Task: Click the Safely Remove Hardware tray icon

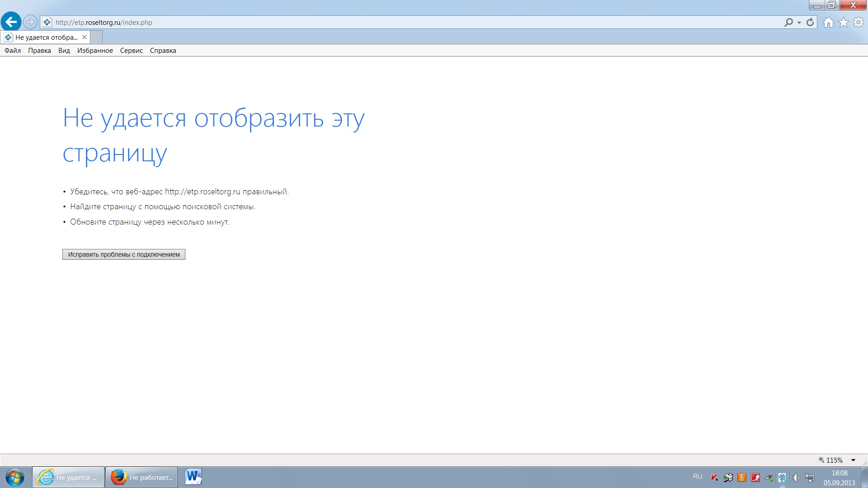Action: (769, 477)
